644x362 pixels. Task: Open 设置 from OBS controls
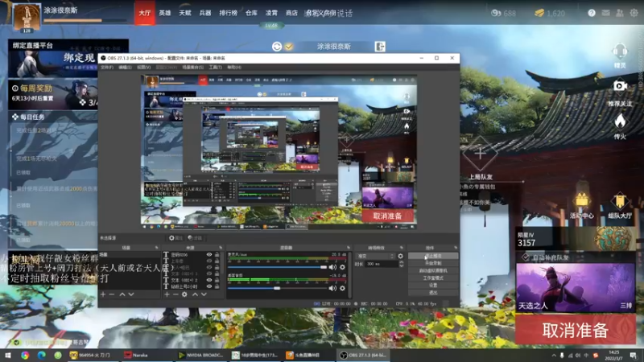(x=433, y=286)
